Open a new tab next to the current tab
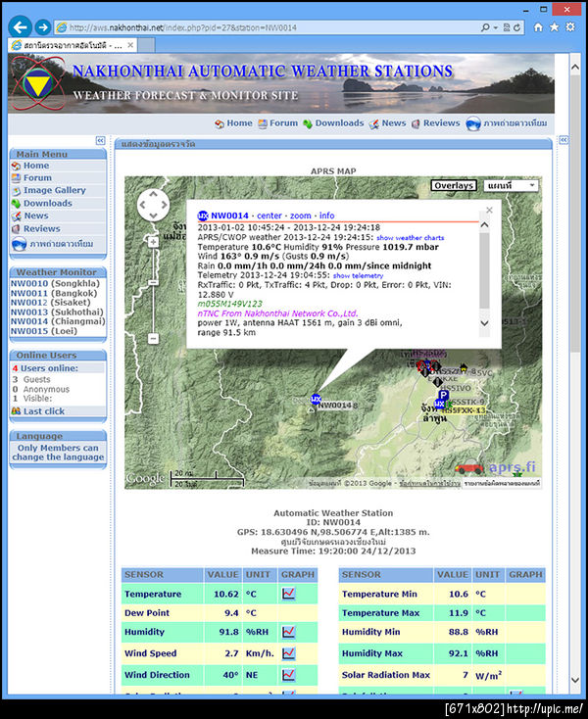 [146, 45]
